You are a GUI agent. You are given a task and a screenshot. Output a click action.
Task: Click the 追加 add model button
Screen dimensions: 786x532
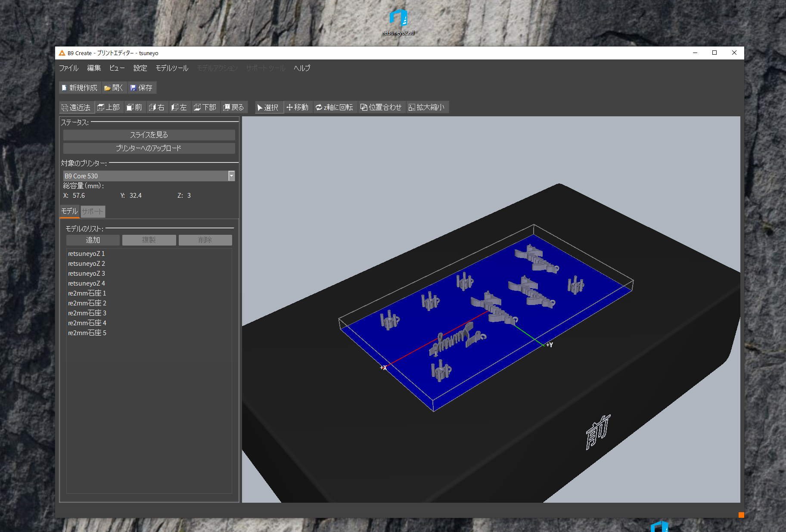(93, 240)
